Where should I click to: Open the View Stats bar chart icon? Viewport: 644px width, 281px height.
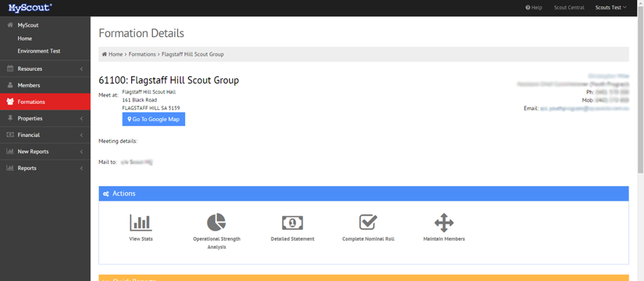pyautogui.click(x=141, y=223)
